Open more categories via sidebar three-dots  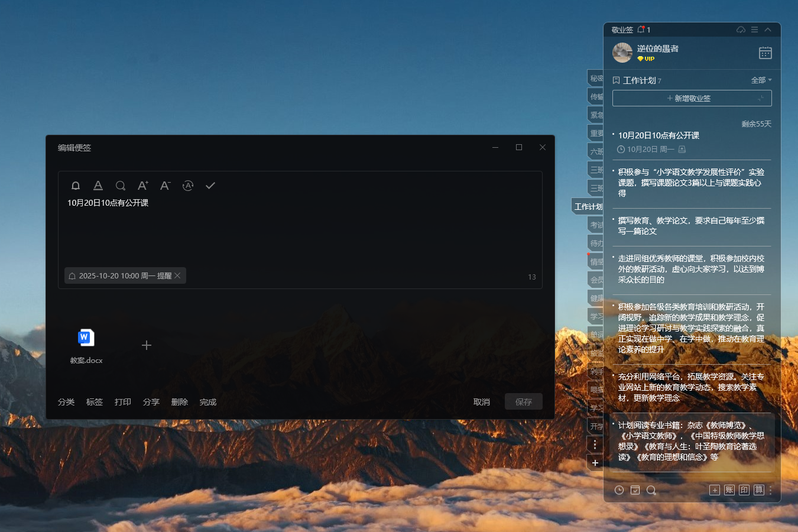pyautogui.click(x=595, y=445)
